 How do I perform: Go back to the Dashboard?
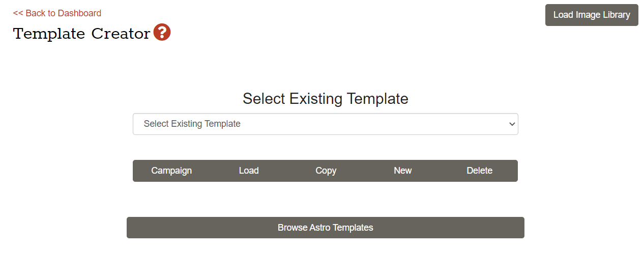(x=57, y=13)
